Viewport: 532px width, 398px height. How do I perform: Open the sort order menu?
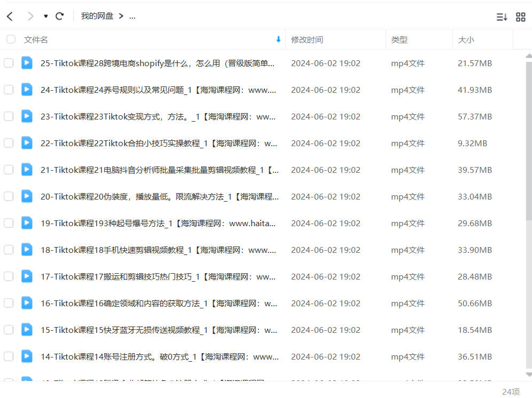coord(502,17)
